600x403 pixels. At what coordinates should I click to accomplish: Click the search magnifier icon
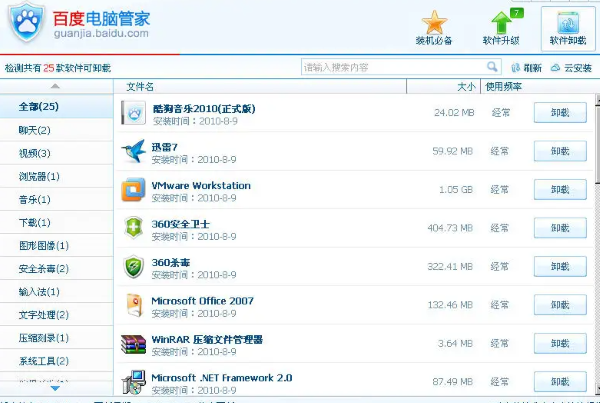pos(492,67)
